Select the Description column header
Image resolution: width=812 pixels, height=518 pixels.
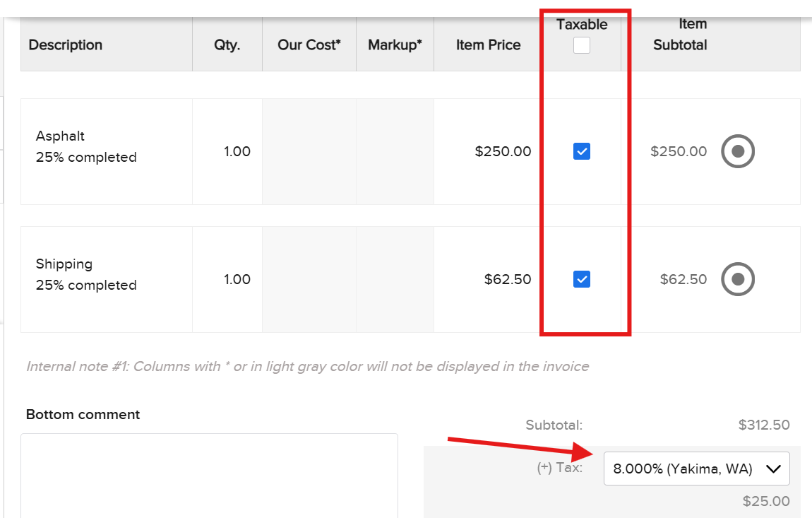[66, 45]
